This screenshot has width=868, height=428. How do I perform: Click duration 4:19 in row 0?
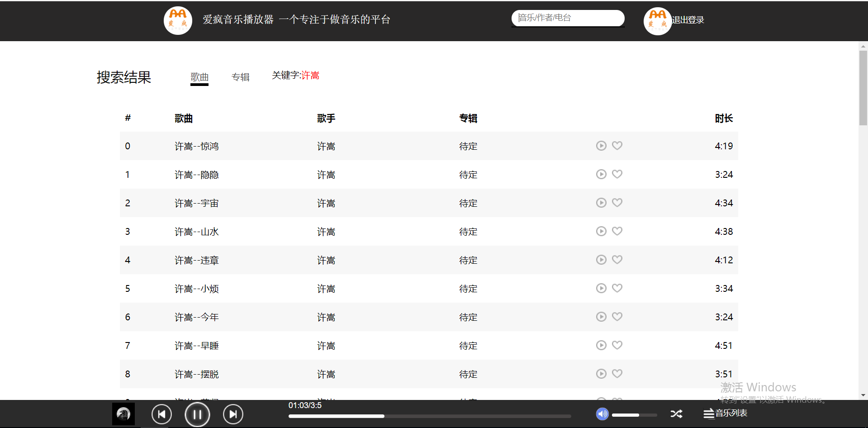724,146
